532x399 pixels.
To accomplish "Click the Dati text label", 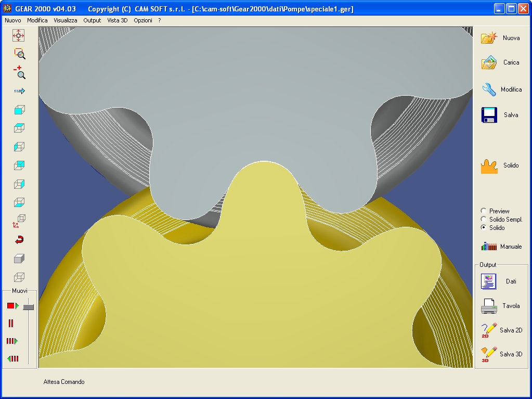I will tap(511, 281).
